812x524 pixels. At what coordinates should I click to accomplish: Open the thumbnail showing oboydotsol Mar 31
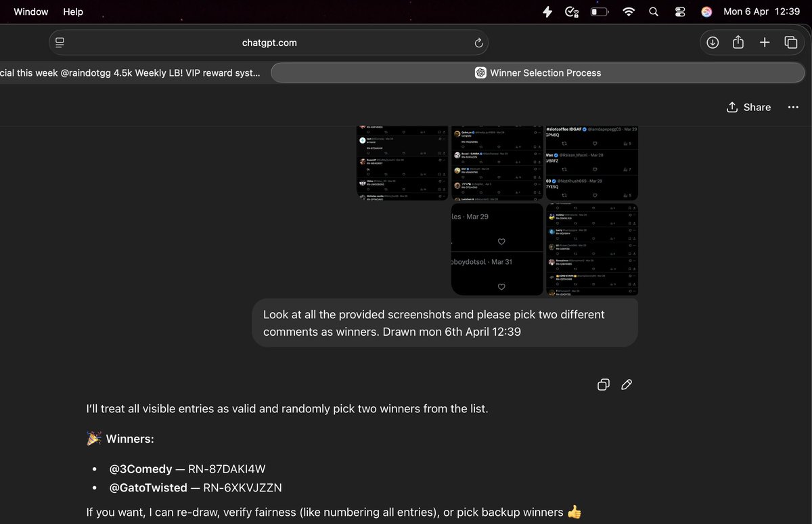point(497,249)
